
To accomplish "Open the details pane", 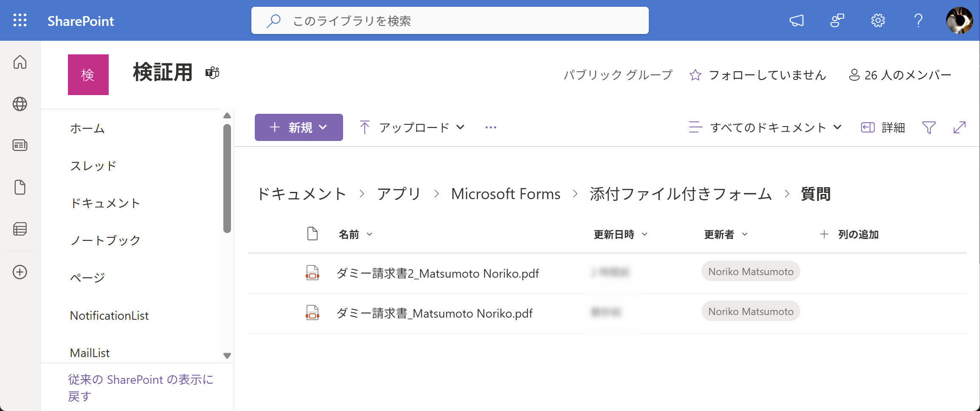I will tap(883, 127).
